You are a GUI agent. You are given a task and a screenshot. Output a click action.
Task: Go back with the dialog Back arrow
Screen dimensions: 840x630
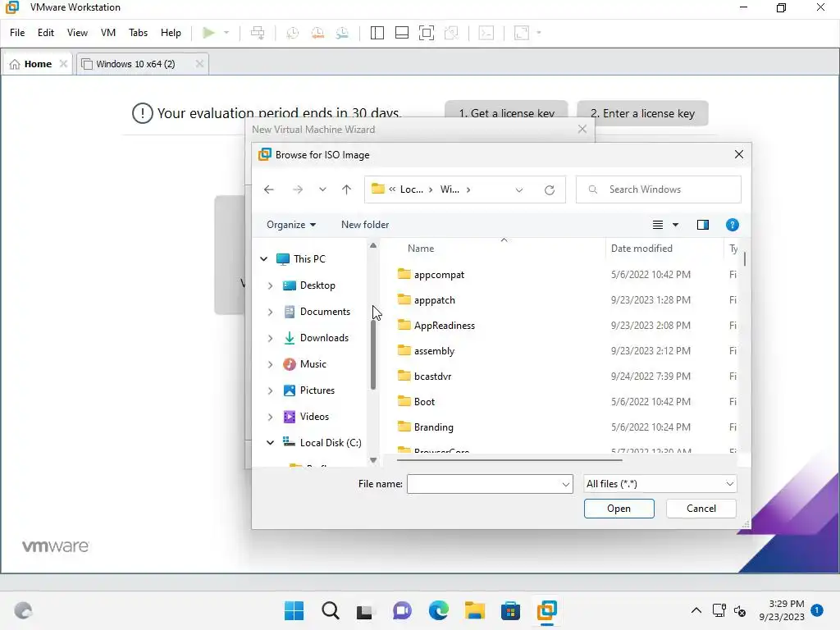pos(269,189)
